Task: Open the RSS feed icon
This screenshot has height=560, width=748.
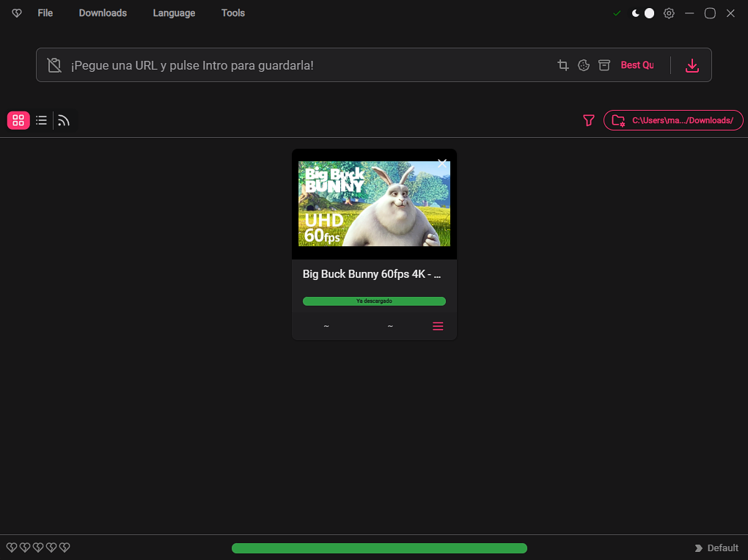Action: click(x=64, y=121)
